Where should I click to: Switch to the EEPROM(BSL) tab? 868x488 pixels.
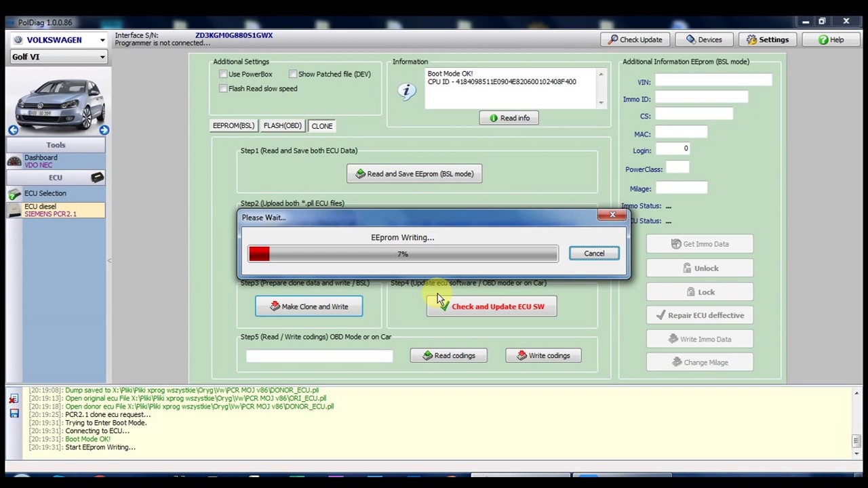click(233, 126)
